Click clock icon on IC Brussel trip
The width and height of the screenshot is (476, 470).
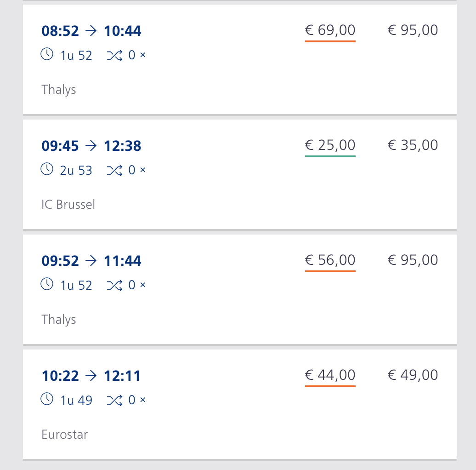[x=47, y=170]
